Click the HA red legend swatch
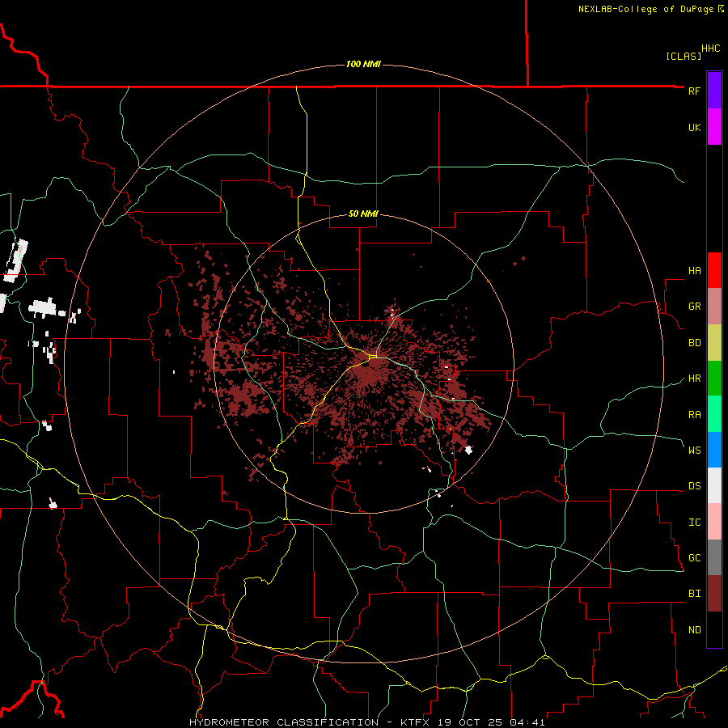 coord(714,270)
